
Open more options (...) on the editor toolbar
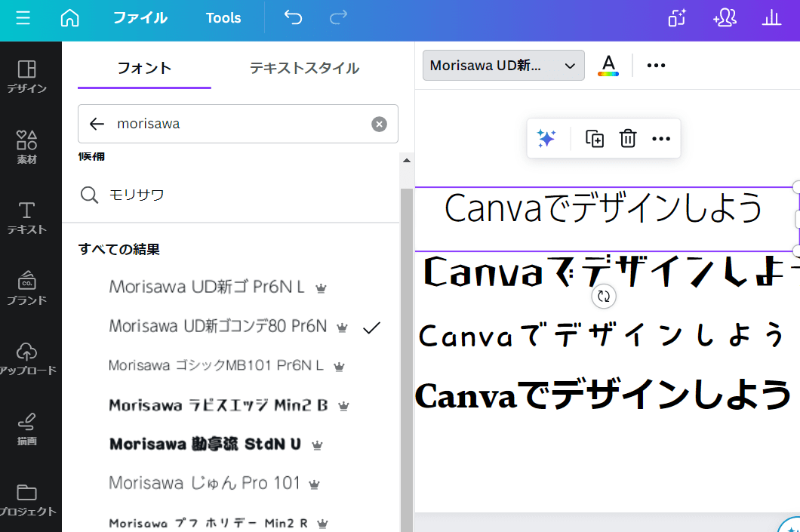[655, 66]
